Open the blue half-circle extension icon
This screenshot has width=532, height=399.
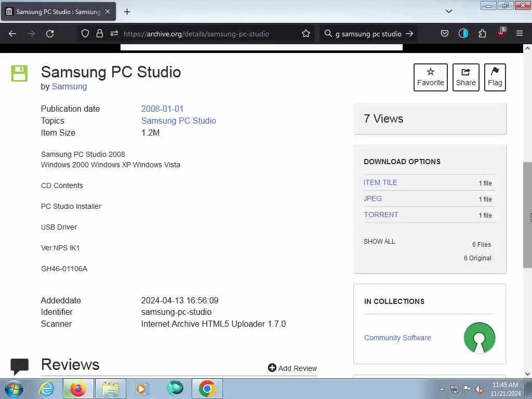(x=463, y=33)
